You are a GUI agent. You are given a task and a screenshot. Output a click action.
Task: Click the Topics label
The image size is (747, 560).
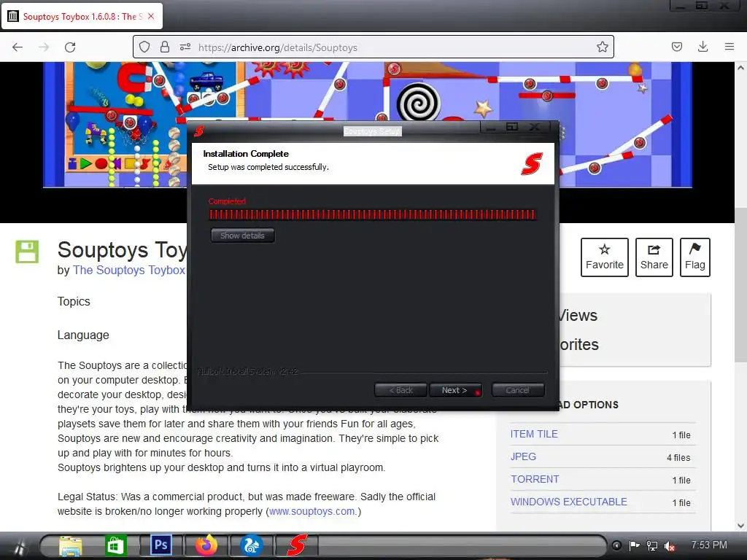point(74,301)
